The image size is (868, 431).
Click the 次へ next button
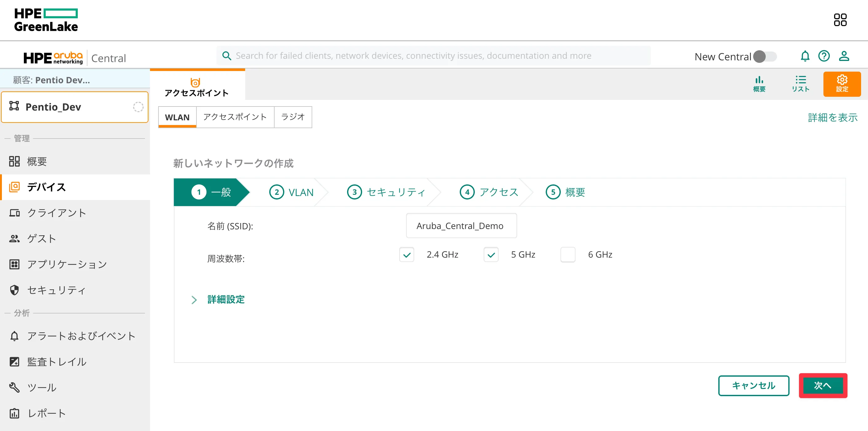[822, 385]
